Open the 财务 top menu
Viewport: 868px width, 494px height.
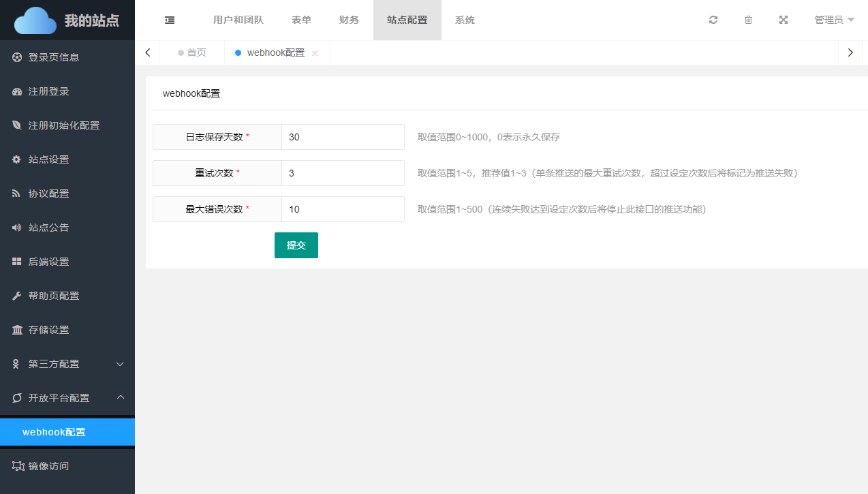349,20
